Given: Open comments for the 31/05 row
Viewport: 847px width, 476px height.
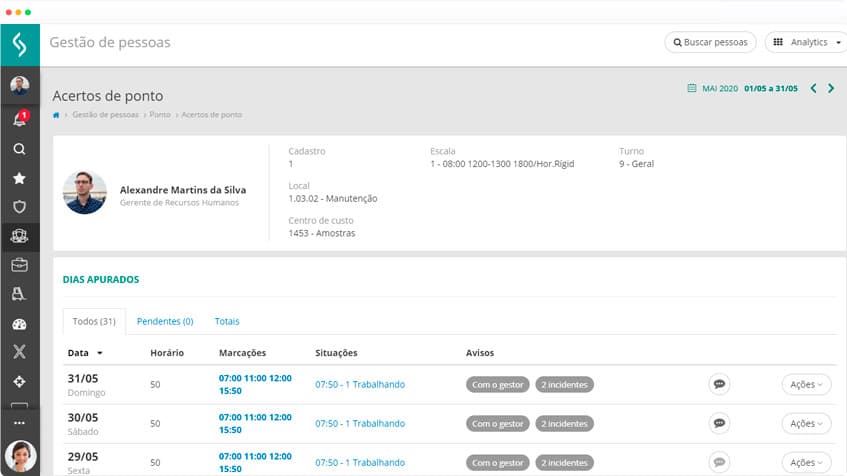Looking at the screenshot, I should (x=719, y=383).
